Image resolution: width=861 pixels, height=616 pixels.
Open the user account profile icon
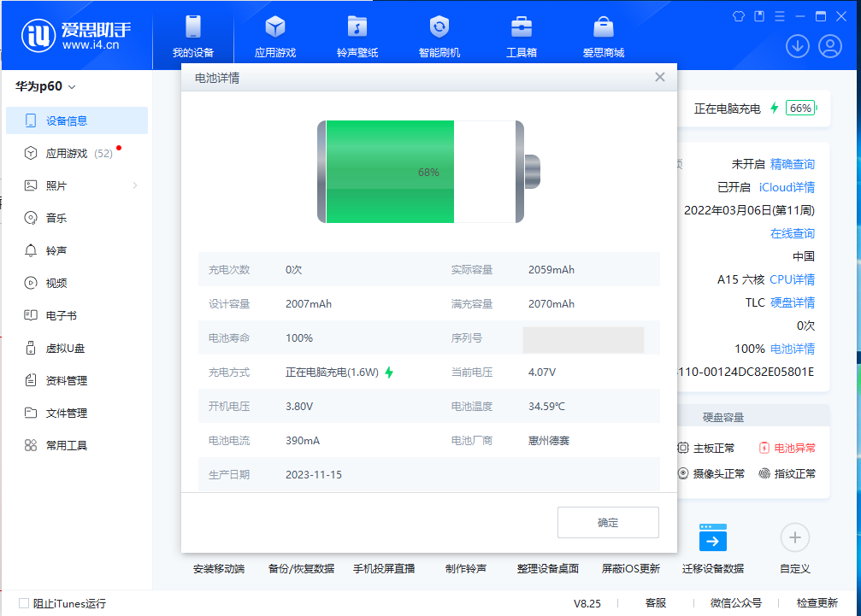coord(830,46)
